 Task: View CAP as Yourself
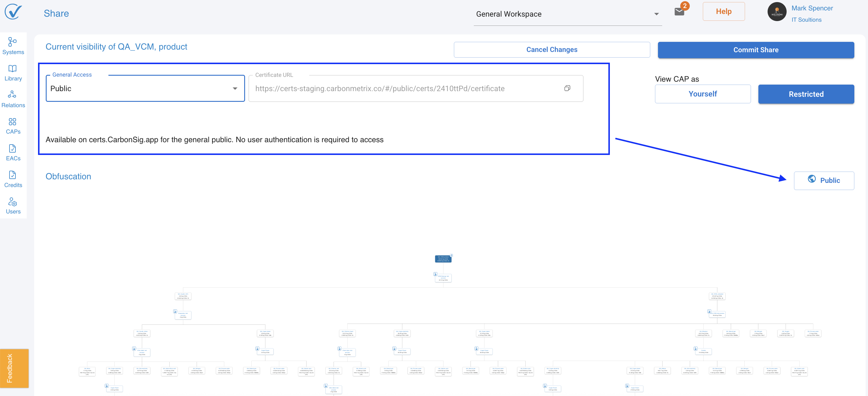[703, 94]
